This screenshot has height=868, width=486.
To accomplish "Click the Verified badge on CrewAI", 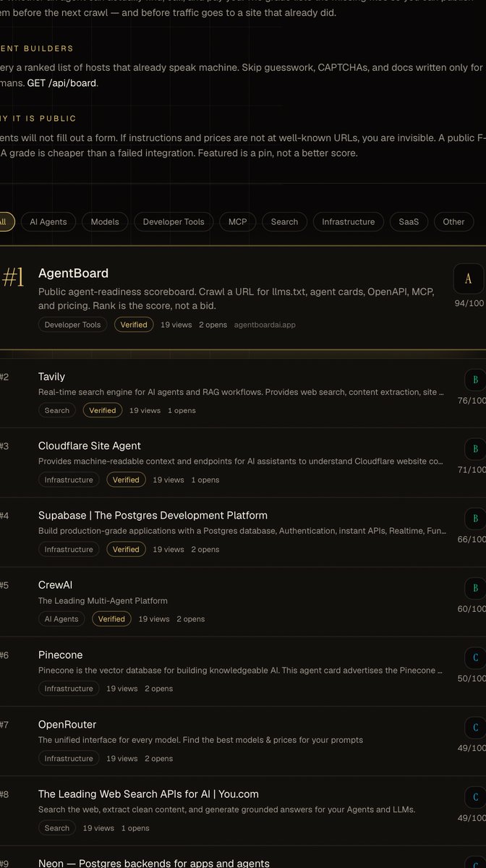I will click(111, 618).
